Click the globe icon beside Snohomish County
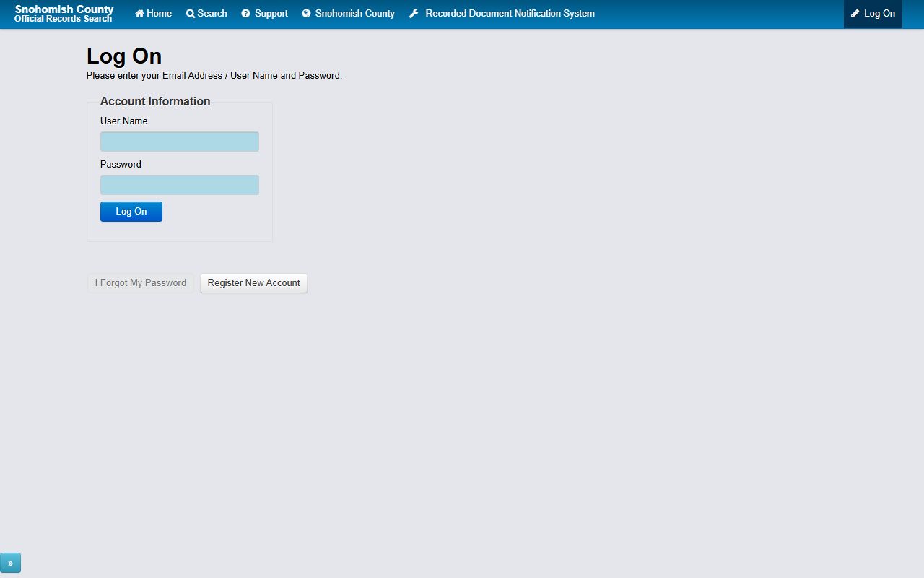924x578 pixels. pyautogui.click(x=306, y=14)
